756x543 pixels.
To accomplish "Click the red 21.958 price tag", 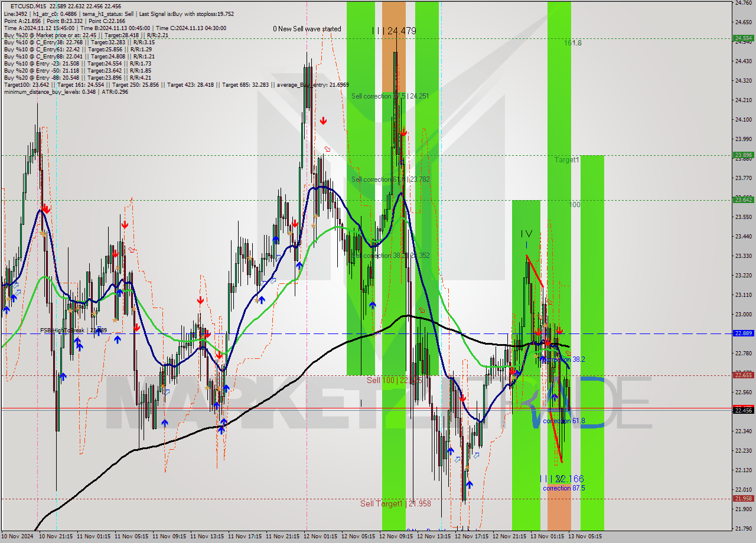I will pos(743,499).
